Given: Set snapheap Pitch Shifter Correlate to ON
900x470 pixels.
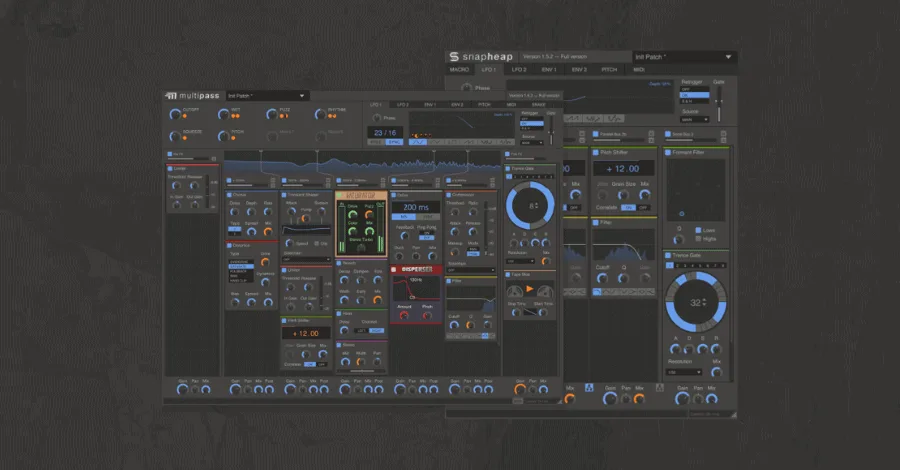Looking at the screenshot, I should [x=628, y=207].
